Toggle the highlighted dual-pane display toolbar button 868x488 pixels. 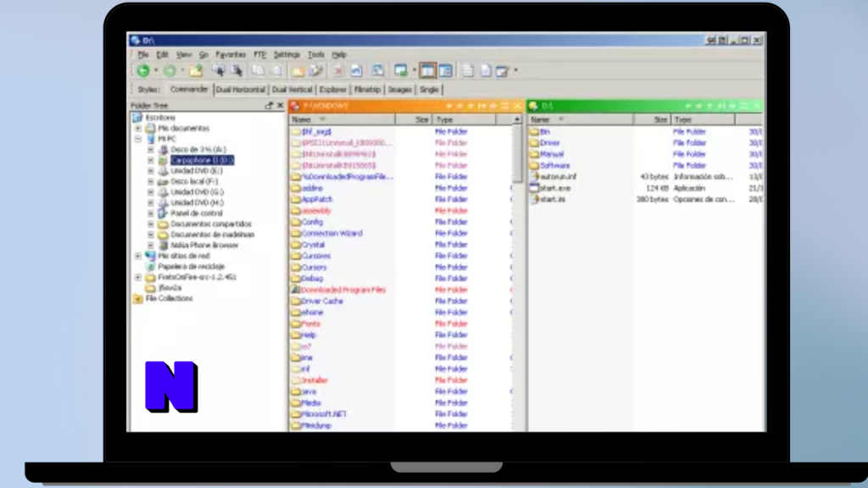click(x=427, y=70)
